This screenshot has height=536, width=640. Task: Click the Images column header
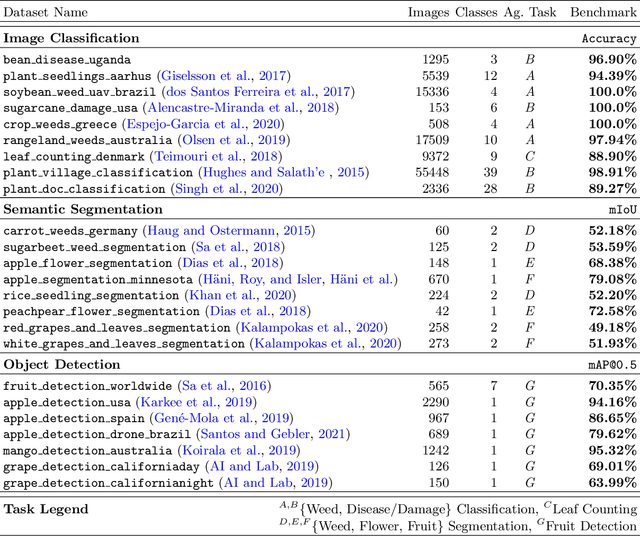[428, 12]
